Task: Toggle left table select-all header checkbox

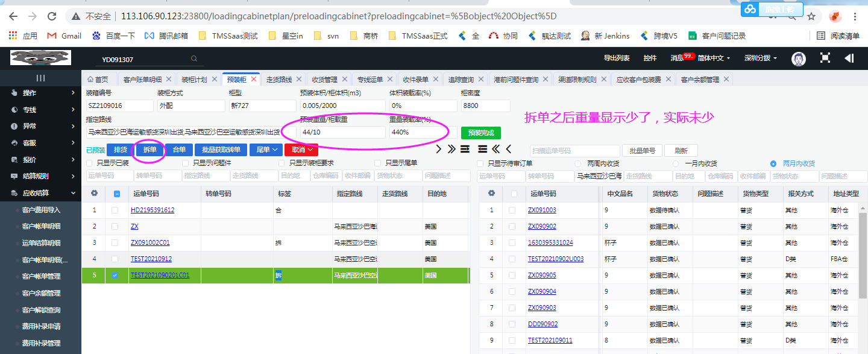Action: pos(117,194)
